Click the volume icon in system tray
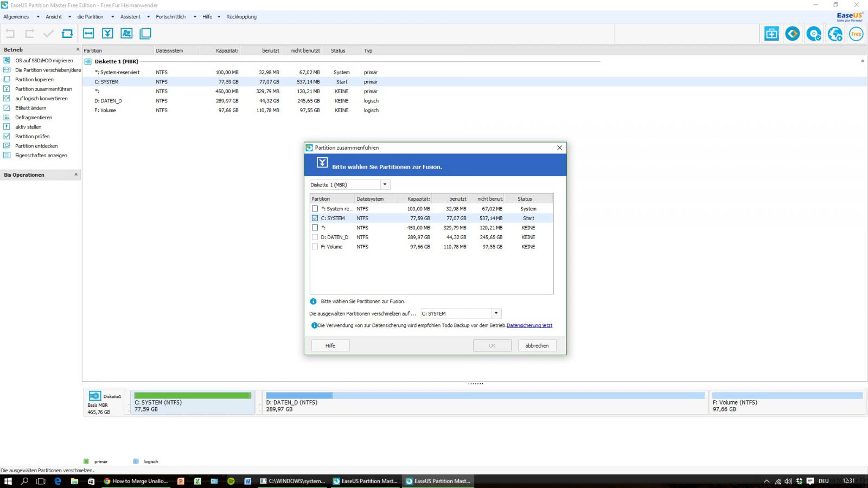868x488 pixels. (788, 481)
